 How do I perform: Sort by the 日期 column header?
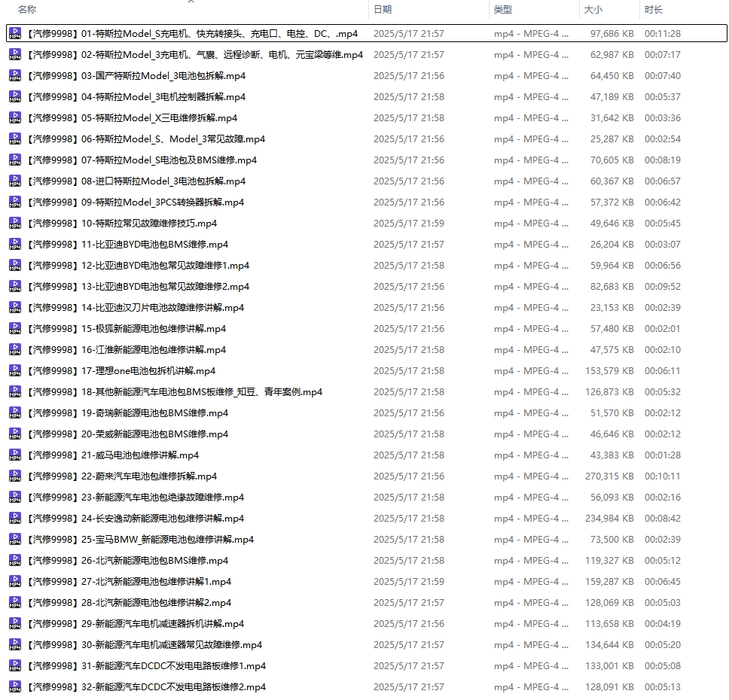[x=383, y=10]
